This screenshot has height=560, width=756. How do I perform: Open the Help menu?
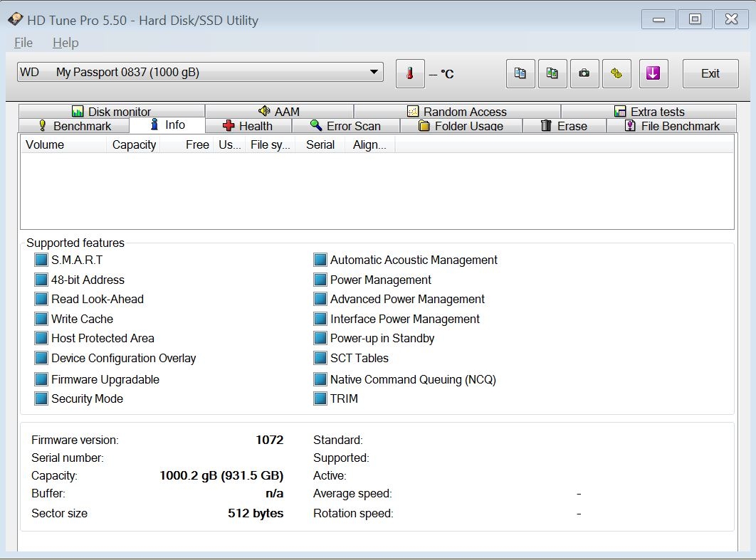click(x=65, y=43)
